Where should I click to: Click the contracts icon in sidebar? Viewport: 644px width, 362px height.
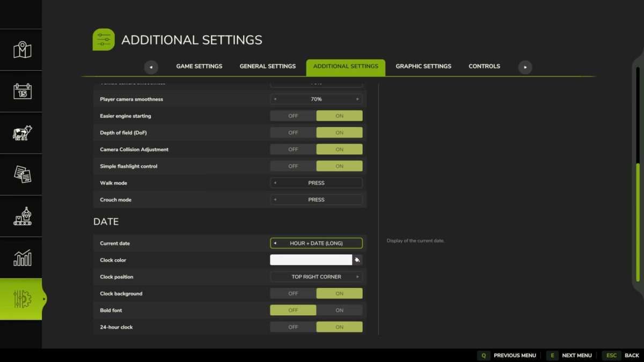(x=21, y=174)
